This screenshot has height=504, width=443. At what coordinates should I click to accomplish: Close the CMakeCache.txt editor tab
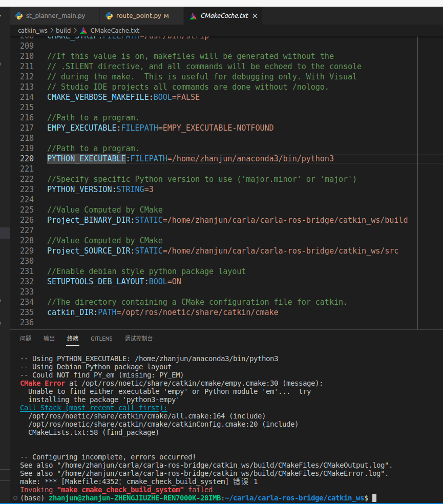[255, 16]
